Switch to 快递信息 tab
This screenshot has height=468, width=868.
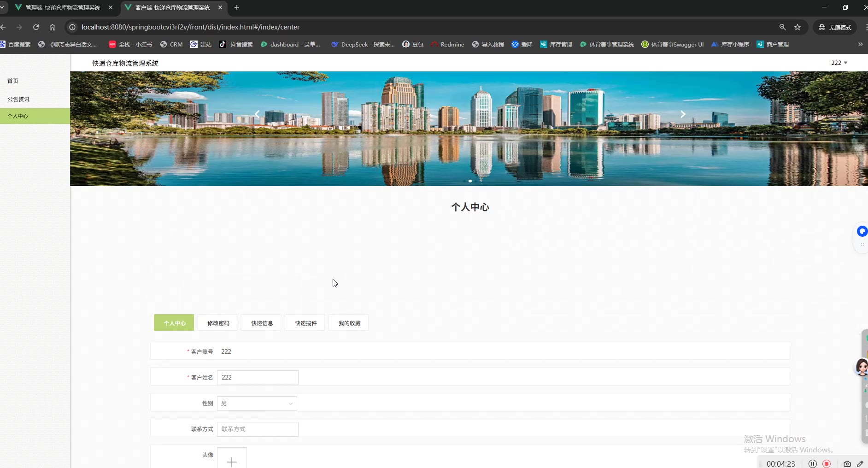(x=262, y=323)
